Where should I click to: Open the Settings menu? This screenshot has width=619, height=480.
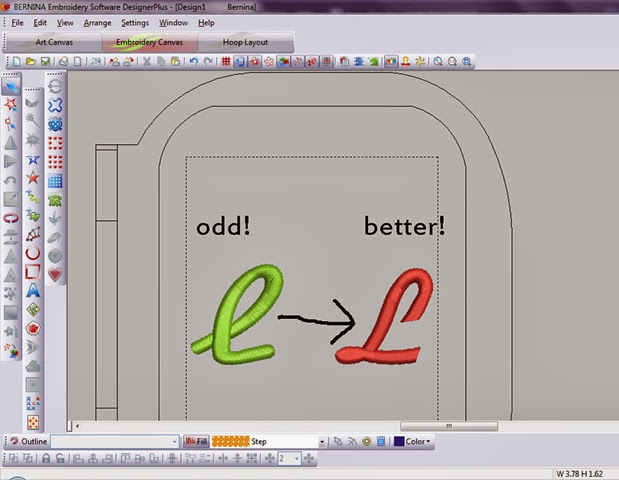tap(135, 23)
